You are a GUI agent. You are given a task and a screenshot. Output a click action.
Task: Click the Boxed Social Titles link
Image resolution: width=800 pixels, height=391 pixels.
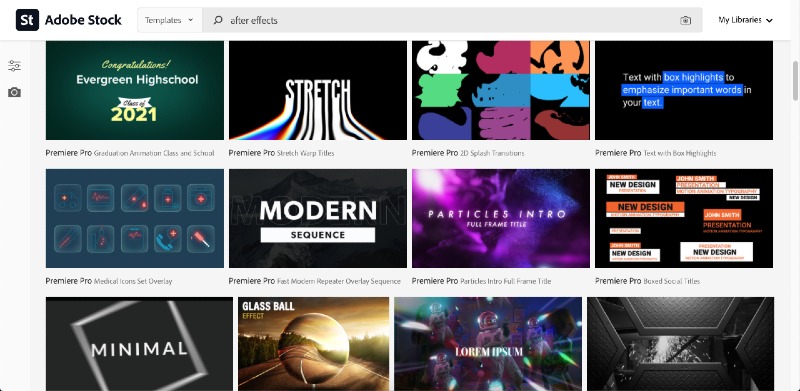pos(672,281)
